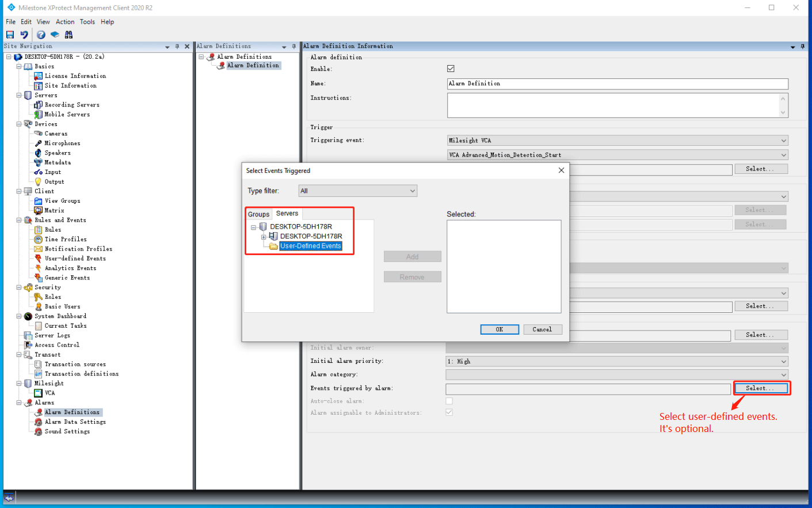
Task: Collapse the DESKTOP-5DH178R root in dialog tree
Action: click(253, 227)
